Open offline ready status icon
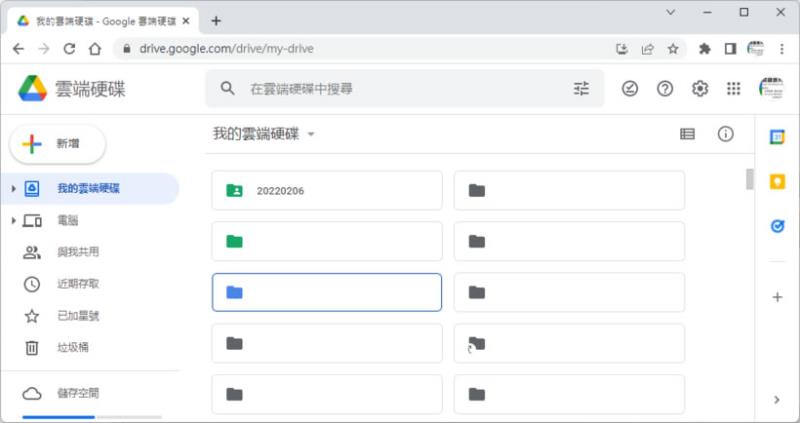 pyautogui.click(x=630, y=89)
